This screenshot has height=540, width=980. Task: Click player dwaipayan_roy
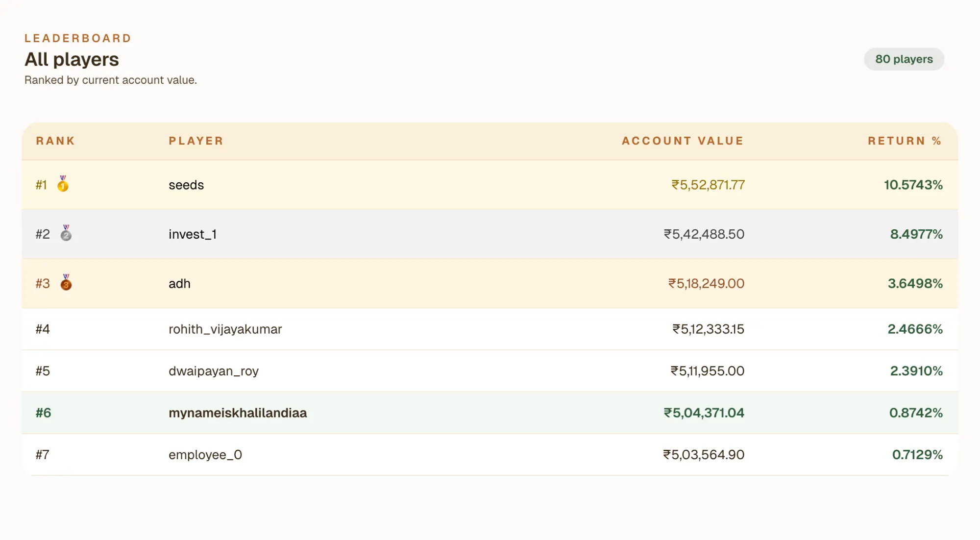coord(214,371)
